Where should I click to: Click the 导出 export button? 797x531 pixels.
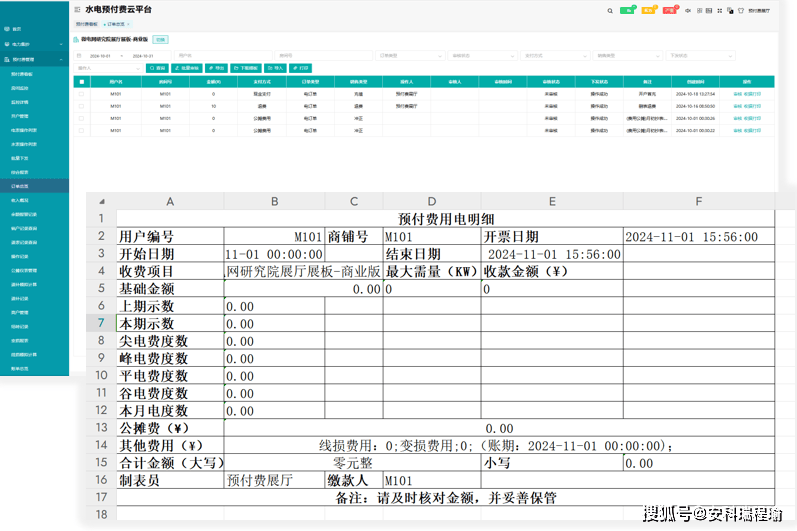click(217, 68)
